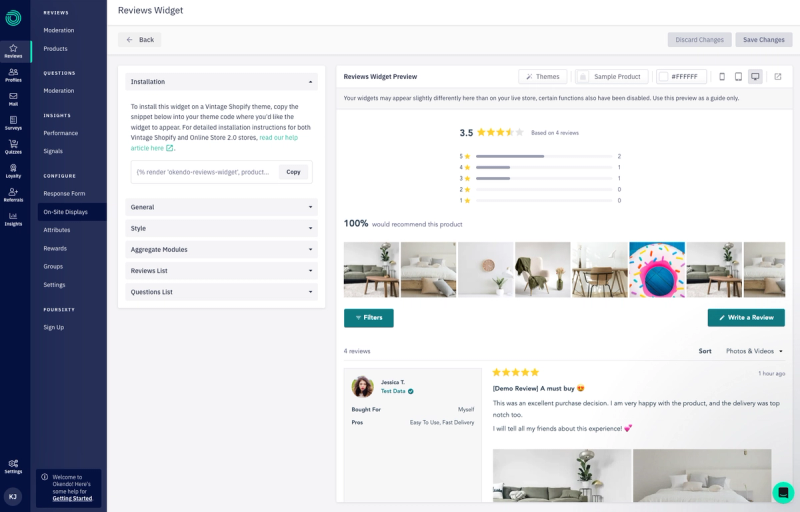Expand the Questions List section

click(x=221, y=292)
